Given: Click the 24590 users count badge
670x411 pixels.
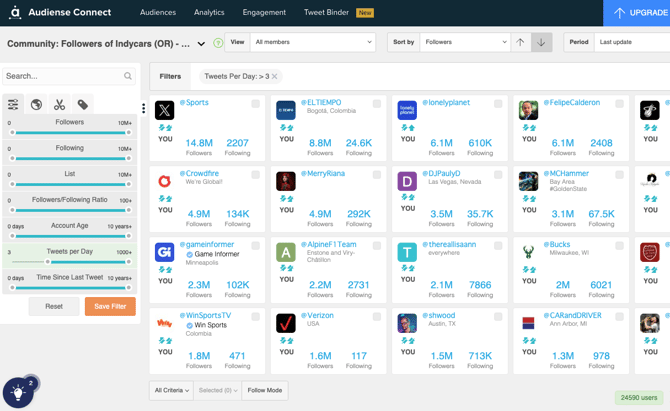Looking at the screenshot, I should (639, 398).
